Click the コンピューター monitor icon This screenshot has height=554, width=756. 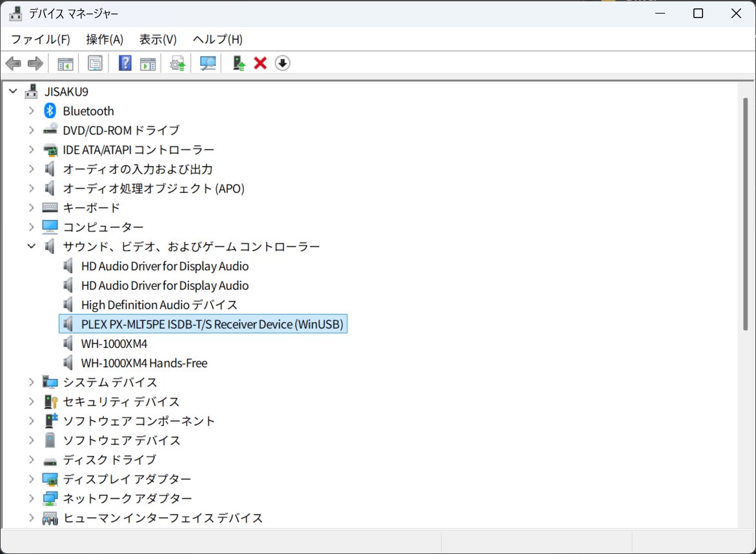pyautogui.click(x=50, y=227)
